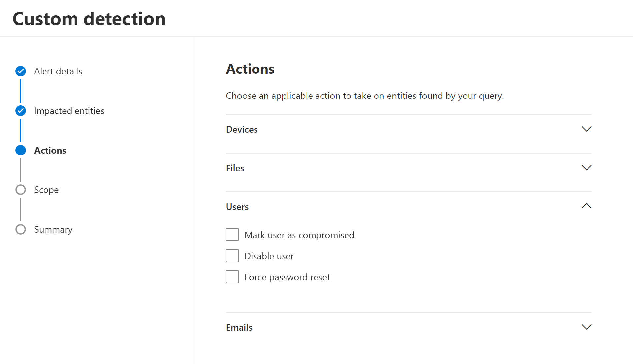Screen dimensions: 633x364
Task: Open the Summary step label
Action: pyautogui.click(x=53, y=230)
